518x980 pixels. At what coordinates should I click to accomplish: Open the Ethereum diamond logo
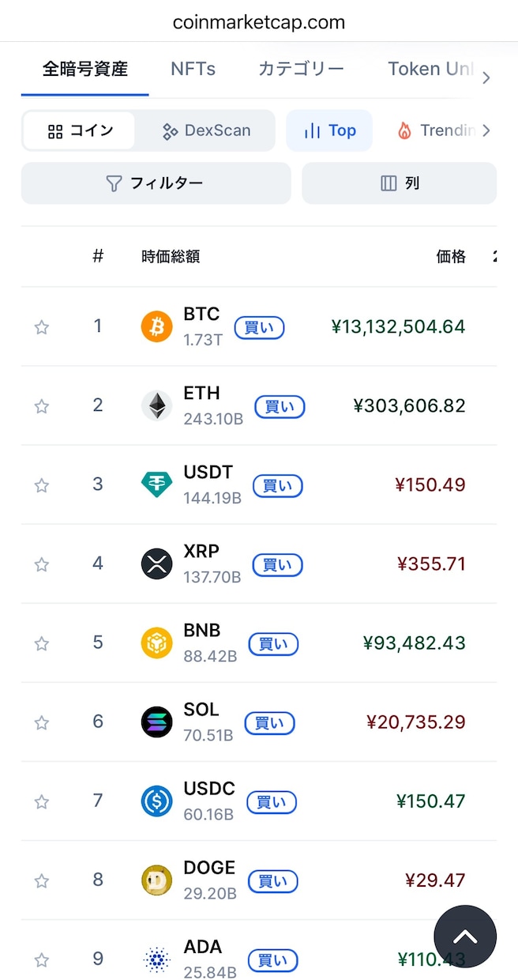pos(156,405)
